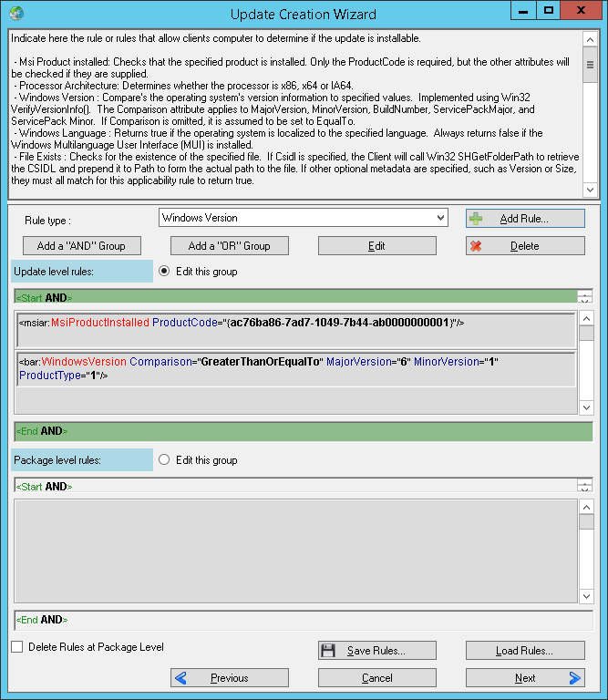Image resolution: width=608 pixels, height=700 pixels.
Task: Click the package rules list scroll up arrow
Action: (x=586, y=507)
